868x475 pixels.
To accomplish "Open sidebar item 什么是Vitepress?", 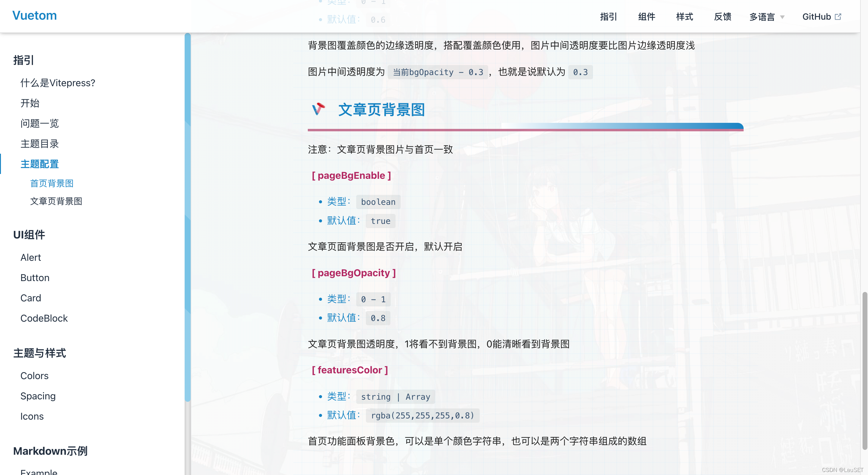I will [x=58, y=83].
